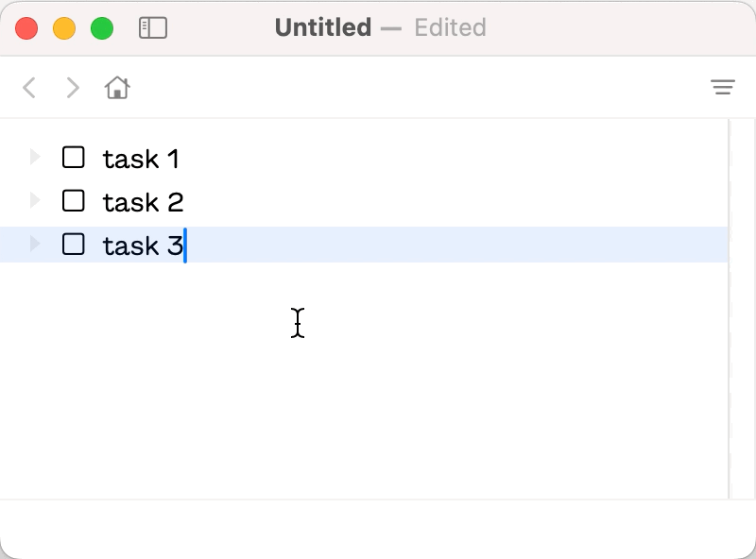Click the Edited status label
756x559 pixels.
tap(450, 27)
